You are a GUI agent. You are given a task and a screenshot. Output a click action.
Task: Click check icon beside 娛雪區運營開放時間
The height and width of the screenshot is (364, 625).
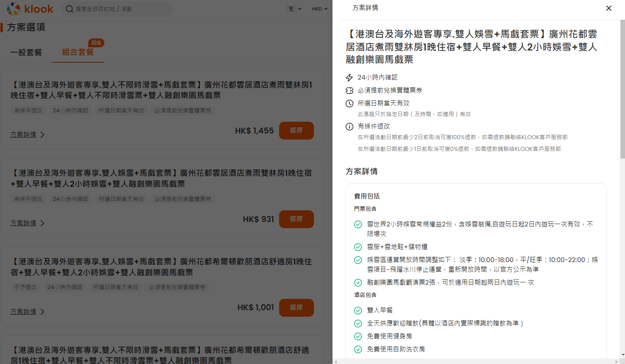coord(358,260)
